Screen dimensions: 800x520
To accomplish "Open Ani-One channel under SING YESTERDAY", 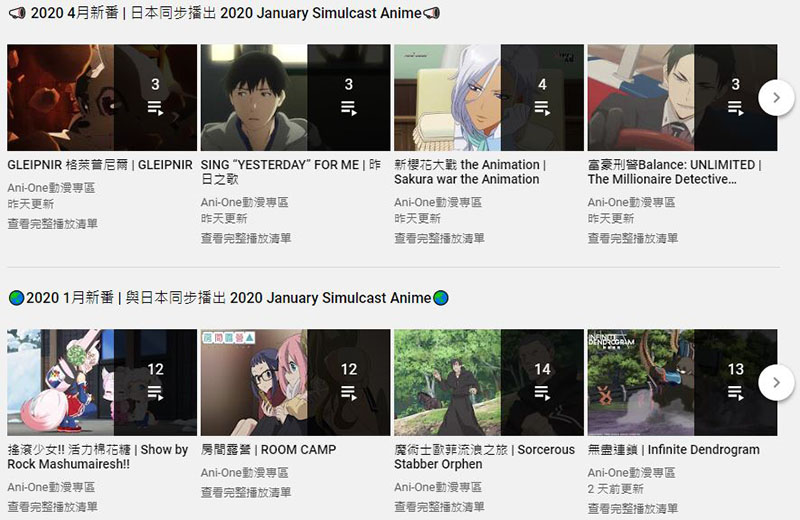I will tap(244, 203).
